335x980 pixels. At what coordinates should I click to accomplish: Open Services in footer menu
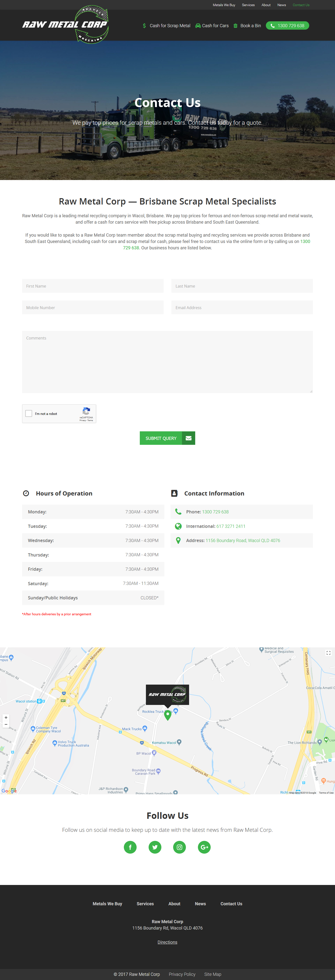pyautogui.click(x=145, y=904)
